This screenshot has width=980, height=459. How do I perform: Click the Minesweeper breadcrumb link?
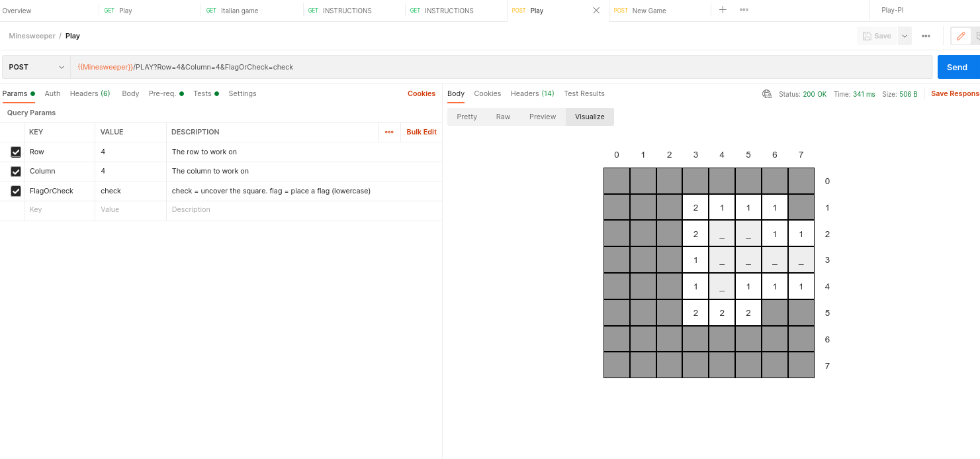[32, 36]
